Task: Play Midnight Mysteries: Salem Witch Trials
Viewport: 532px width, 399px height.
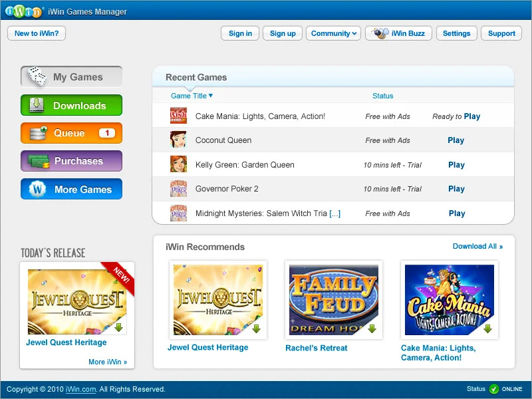Action: pos(457,213)
